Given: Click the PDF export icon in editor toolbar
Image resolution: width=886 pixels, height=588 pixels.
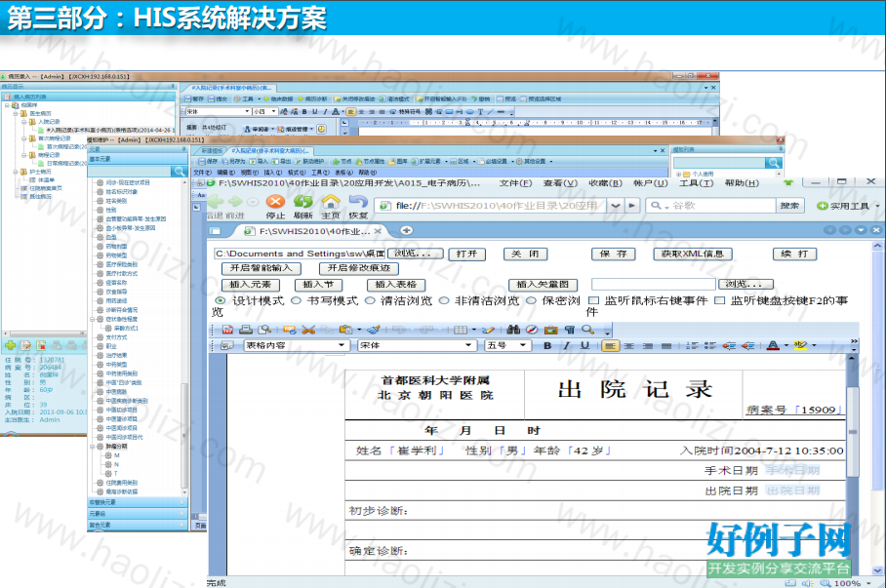Looking at the screenshot, I should point(227,330).
